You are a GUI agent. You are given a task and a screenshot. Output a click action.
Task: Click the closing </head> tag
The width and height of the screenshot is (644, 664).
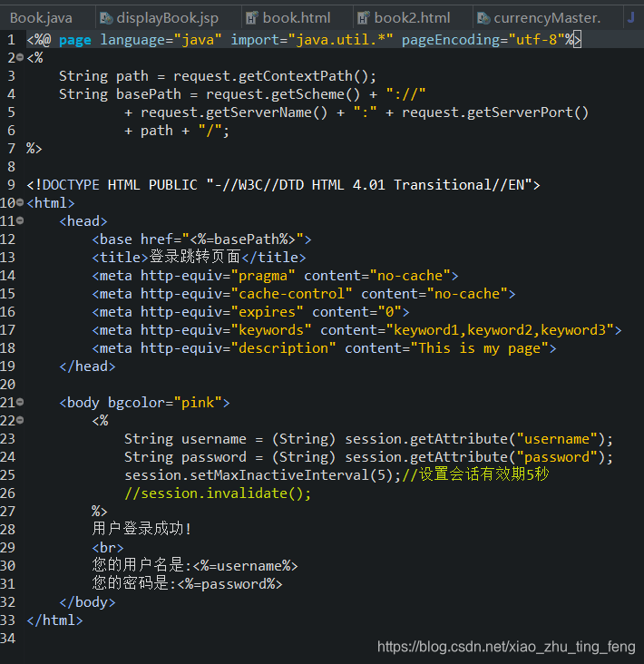87,366
